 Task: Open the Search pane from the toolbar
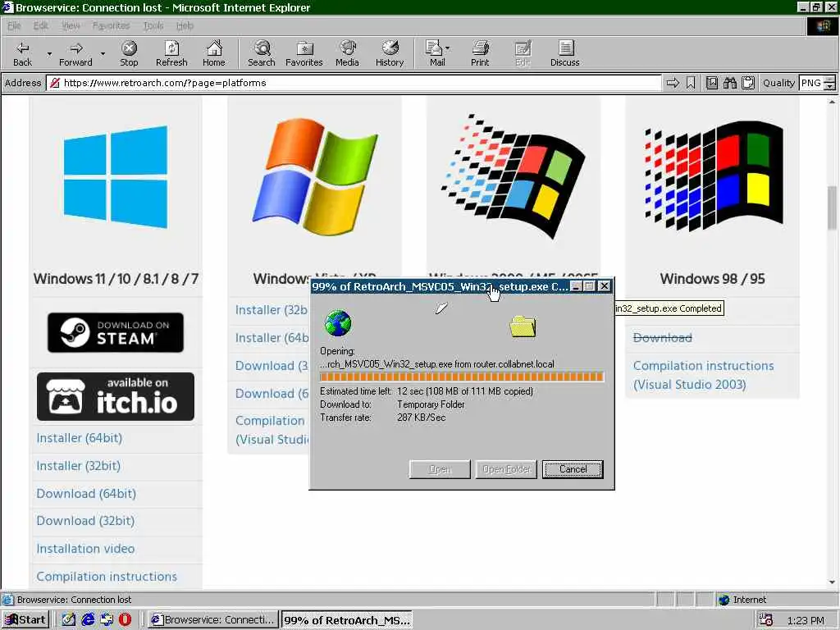(x=262, y=53)
